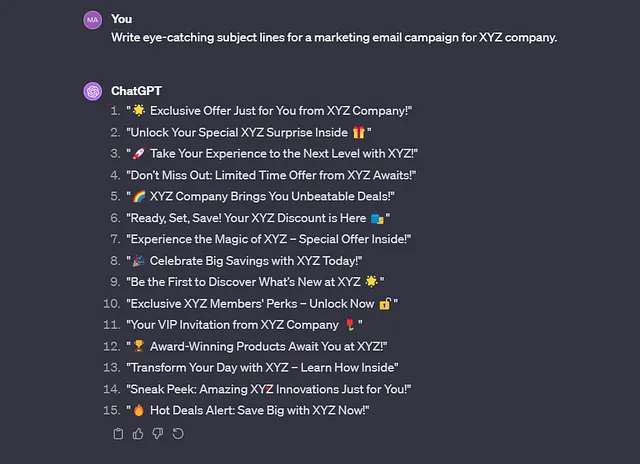
Task: Click the "Transform Your Day with XYZ" line
Action: click(262, 368)
